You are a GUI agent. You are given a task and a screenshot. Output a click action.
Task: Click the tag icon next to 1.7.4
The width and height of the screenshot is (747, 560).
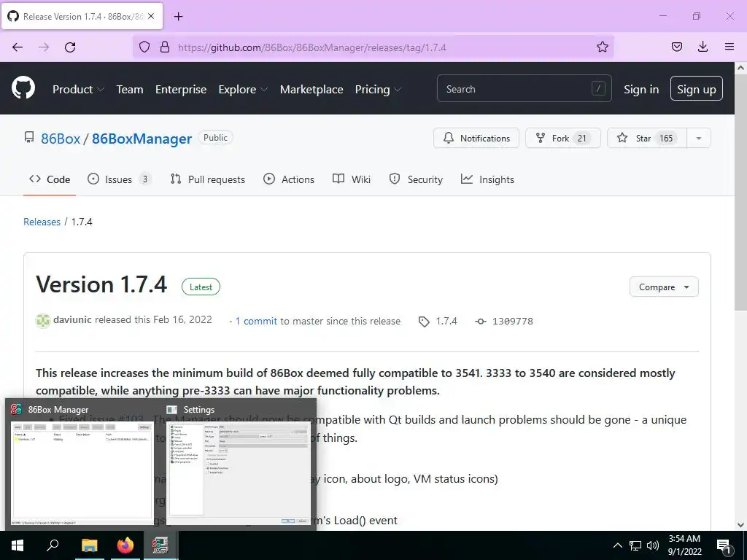424,322
